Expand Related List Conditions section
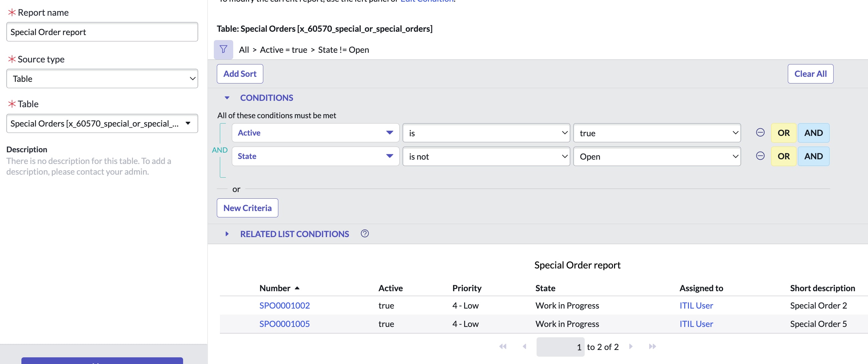 (x=227, y=234)
